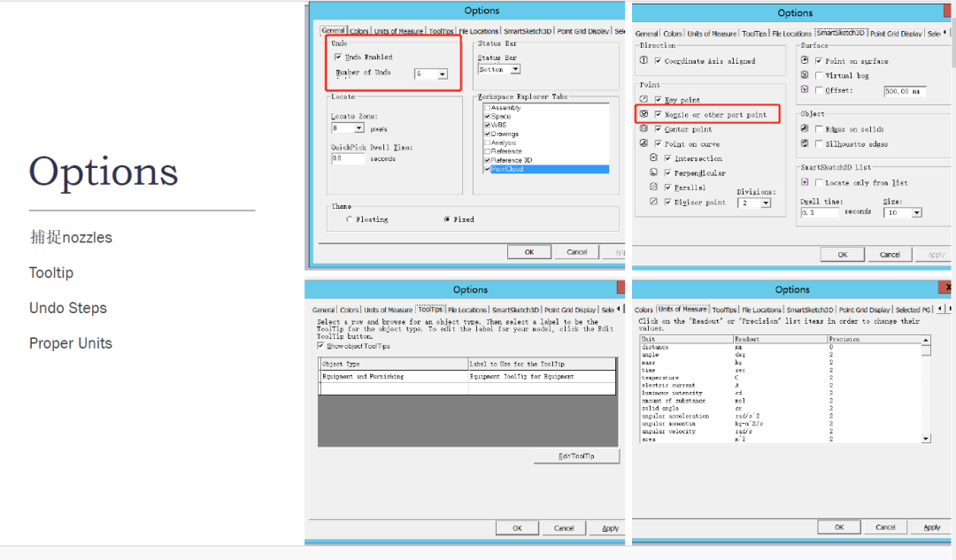Viewport: 956px width, 560px height.
Task: Click units list scroll-down arrow
Action: pyautogui.click(x=926, y=439)
